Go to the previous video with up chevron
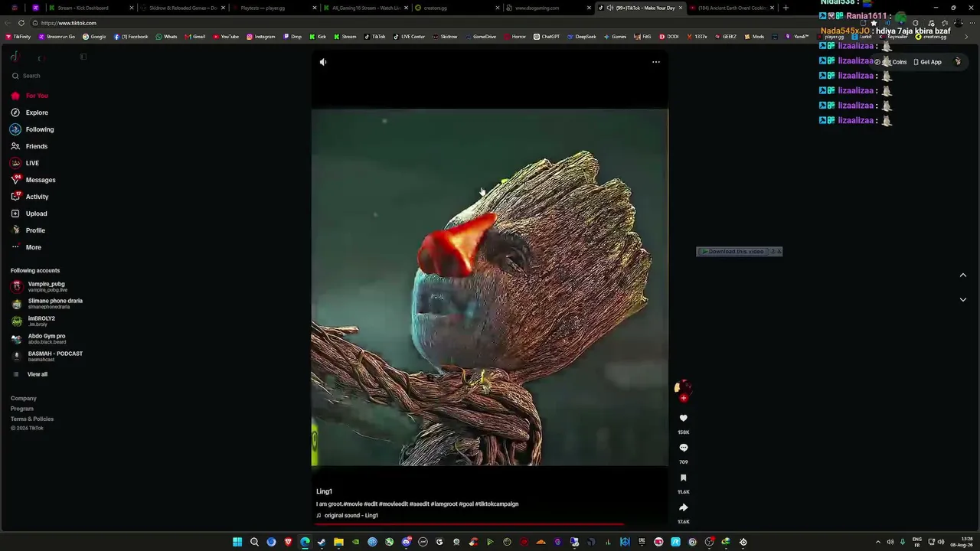The image size is (980, 551). coord(963,275)
